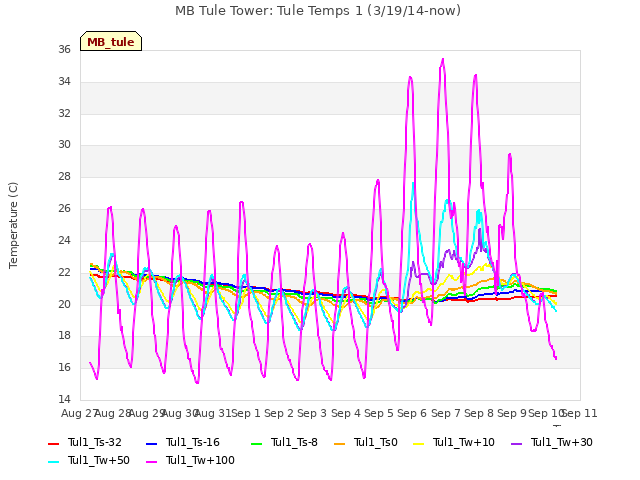
Task: Click the 20 y-axis tick label
Action: [64, 304]
